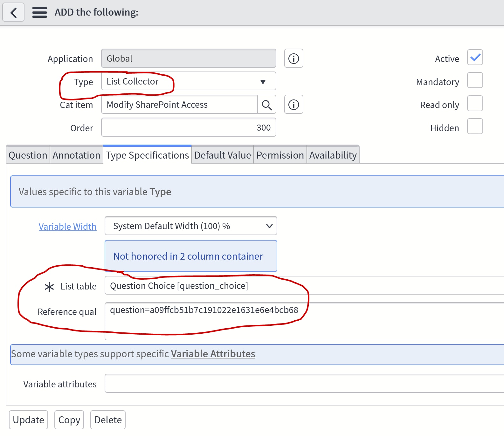504x436 pixels.
Task: Click the magnifier lookup icon for Cat item
Action: click(x=266, y=105)
